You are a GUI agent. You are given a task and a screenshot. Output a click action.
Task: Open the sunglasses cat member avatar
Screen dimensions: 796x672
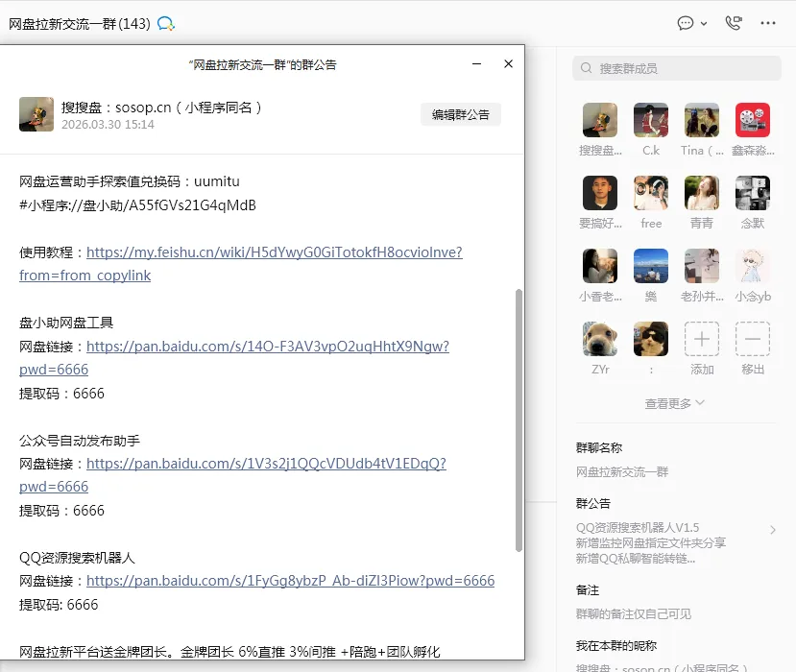651,339
